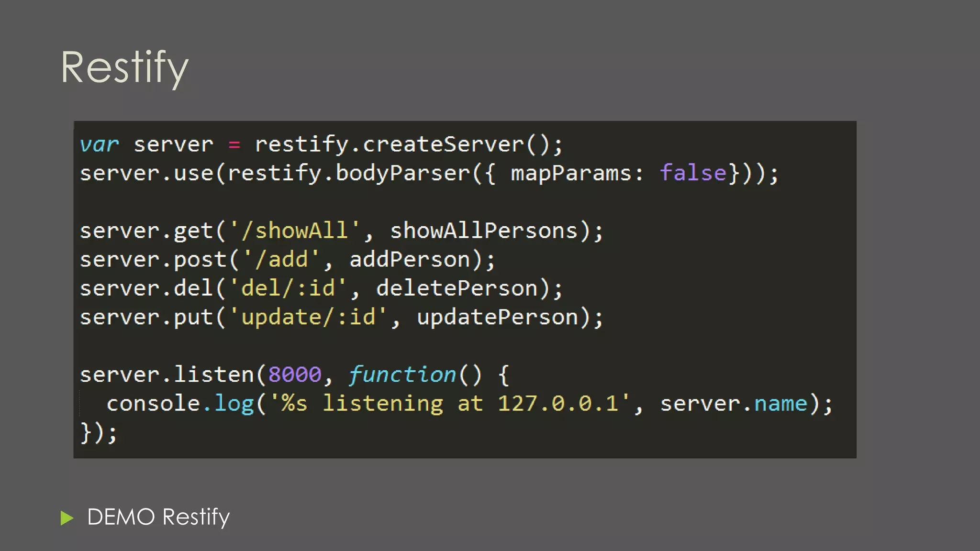This screenshot has height=551, width=980.
Task: Click 'server.put' at the line start
Action: [x=146, y=318]
